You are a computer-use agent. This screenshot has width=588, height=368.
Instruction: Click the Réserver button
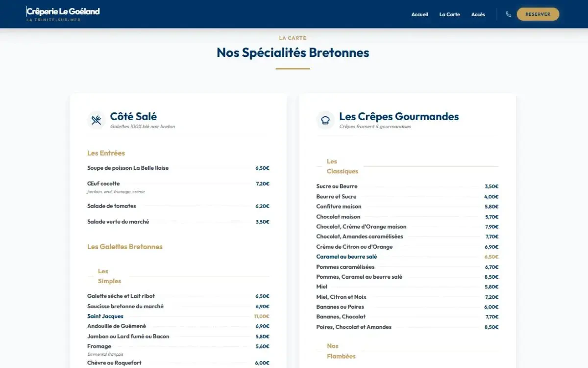click(538, 14)
